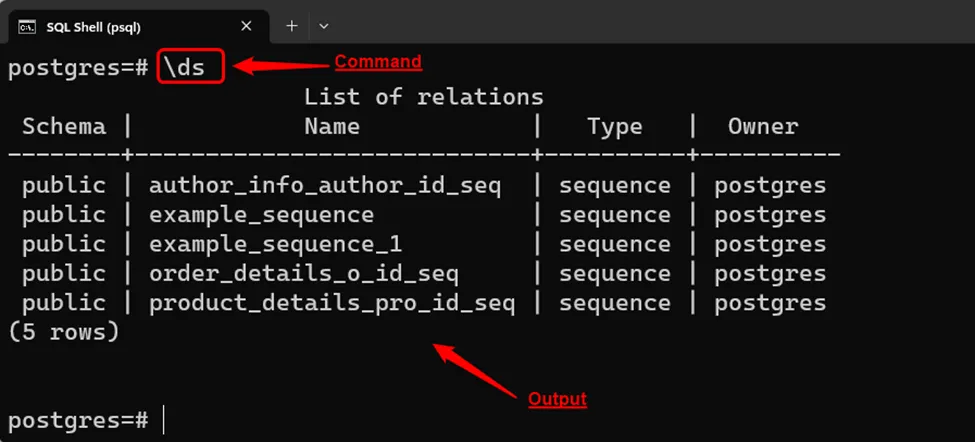Click the red Output annotation label
The image size is (975, 442).
pos(557,399)
